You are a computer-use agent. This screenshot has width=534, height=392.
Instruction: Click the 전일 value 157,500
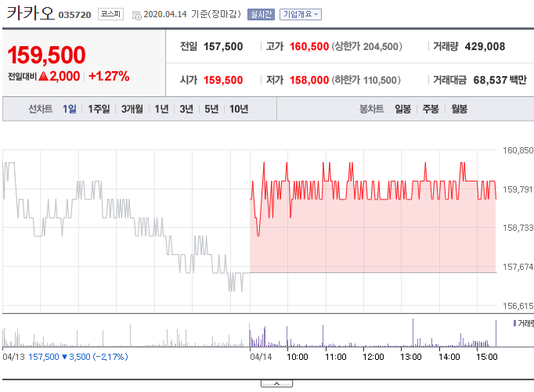[x=223, y=47]
